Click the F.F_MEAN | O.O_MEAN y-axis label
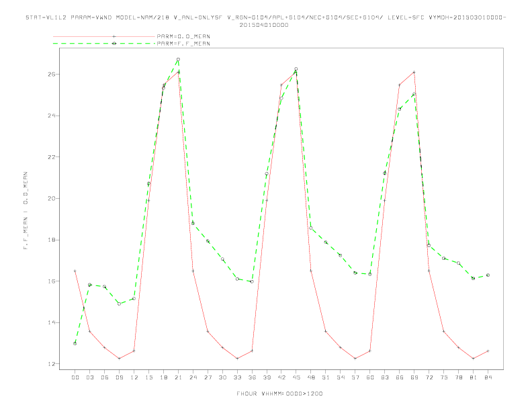The width and height of the screenshot is (532, 411). (x=26, y=211)
